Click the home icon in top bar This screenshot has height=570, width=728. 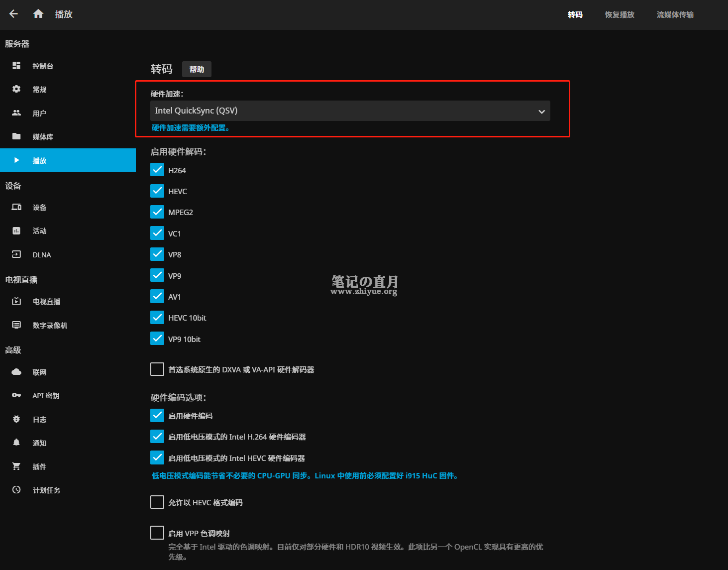click(x=38, y=14)
